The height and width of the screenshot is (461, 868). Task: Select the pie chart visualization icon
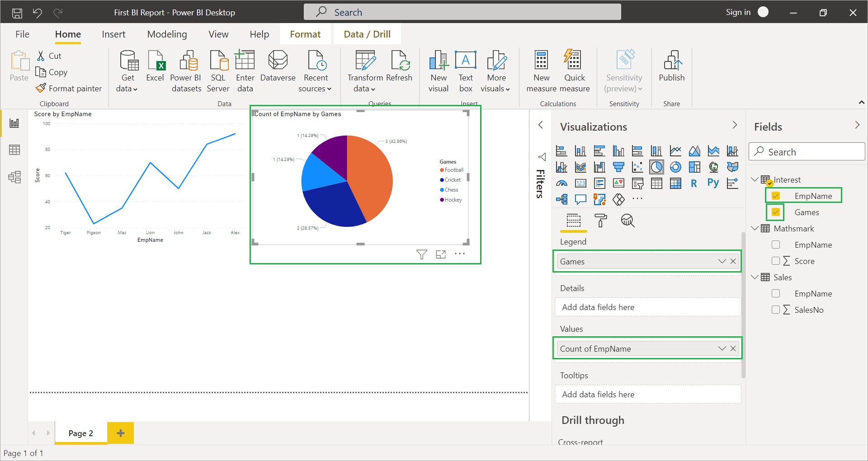point(656,167)
